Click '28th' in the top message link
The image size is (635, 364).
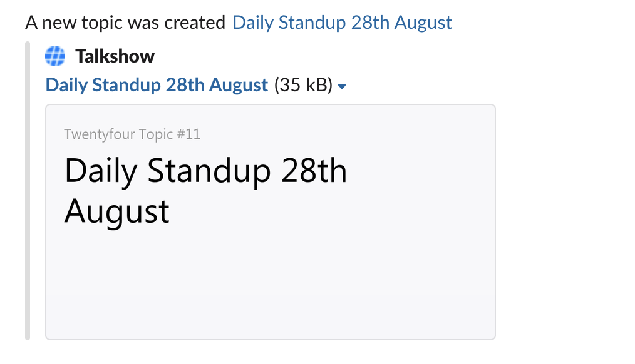(369, 23)
